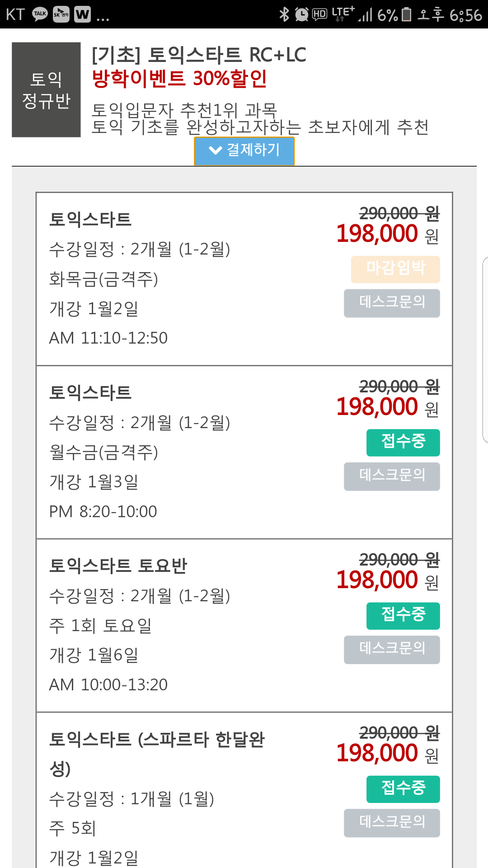Click 접수중 for the 월수금 class
This screenshot has width=488, height=868.
click(403, 443)
